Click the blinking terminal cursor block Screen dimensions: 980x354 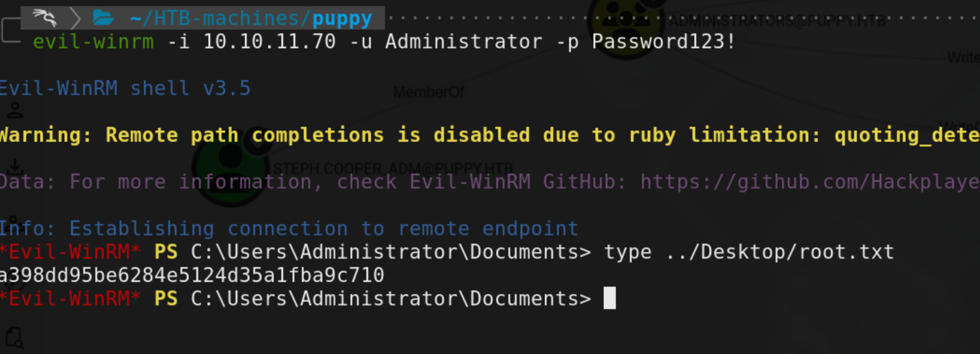(610, 298)
